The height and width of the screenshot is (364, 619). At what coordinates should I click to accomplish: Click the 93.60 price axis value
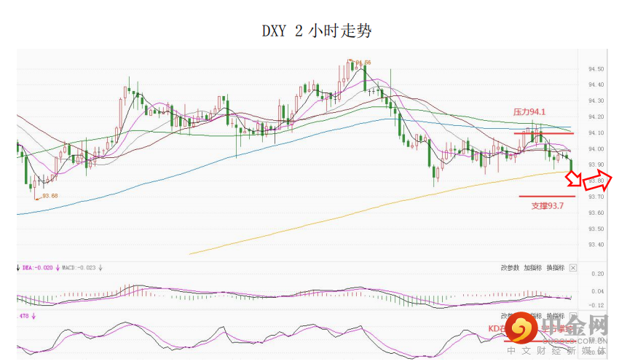(596, 213)
